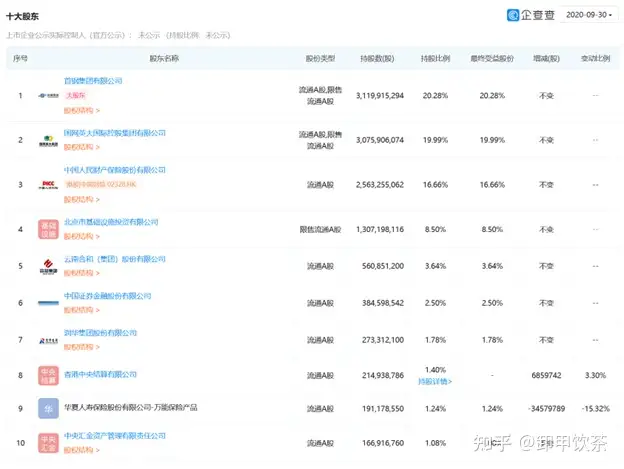Click share count 384,598,542

(x=383, y=303)
